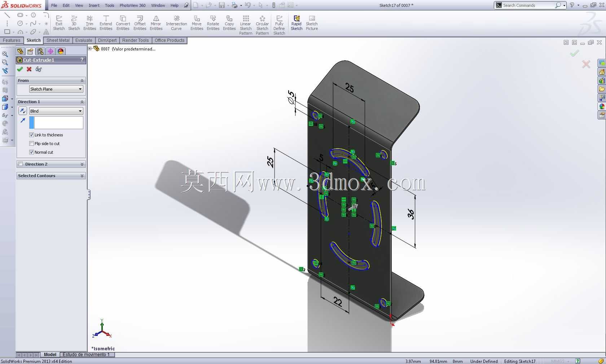Open the DimXpertManager tab icon
This screenshot has height=364, width=606.
pyautogui.click(x=50, y=51)
